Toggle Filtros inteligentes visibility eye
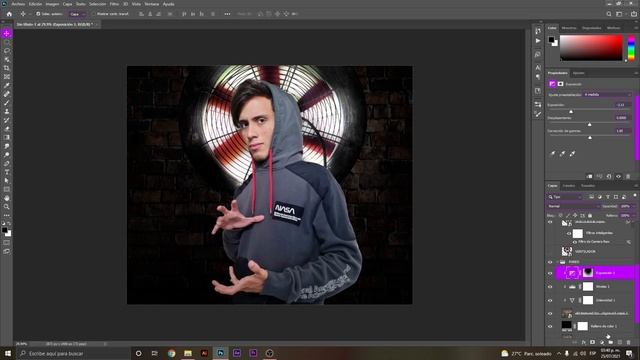This screenshot has width=640, height=360. pyautogui.click(x=569, y=233)
